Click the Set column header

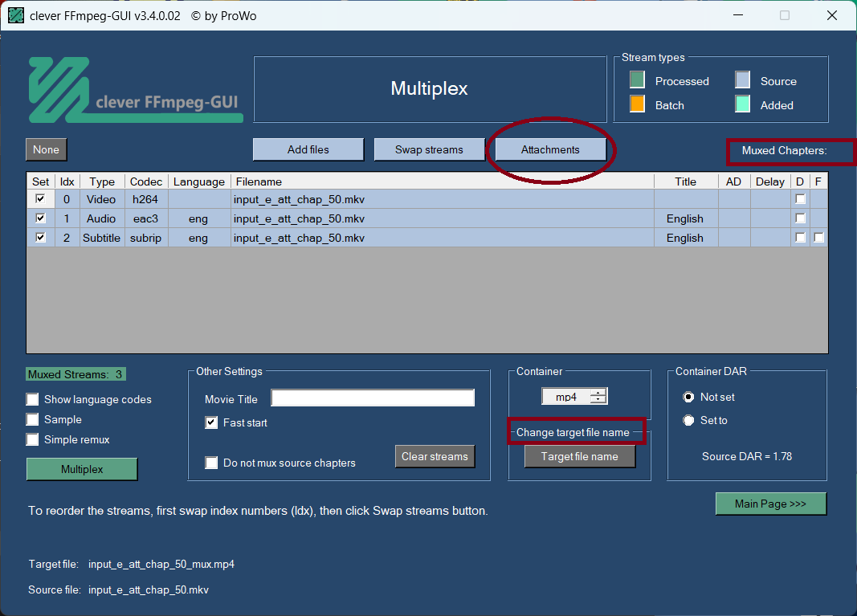point(40,182)
